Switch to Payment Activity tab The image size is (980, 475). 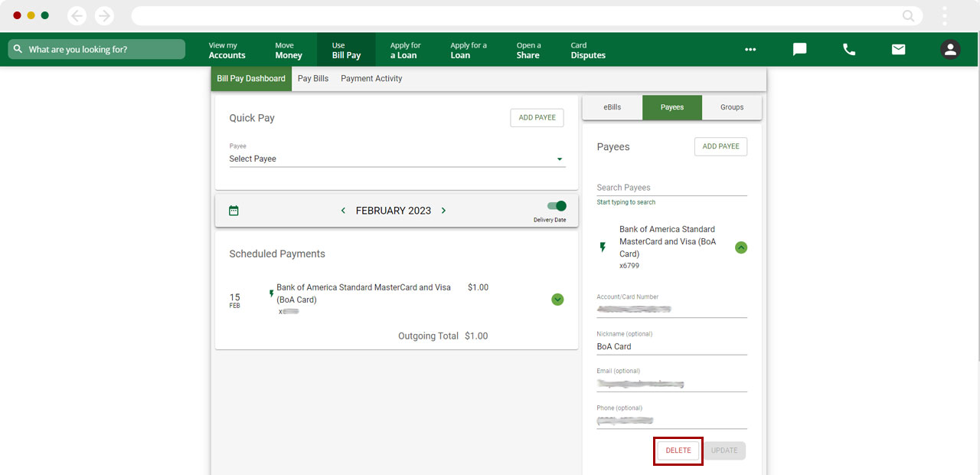[371, 78]
